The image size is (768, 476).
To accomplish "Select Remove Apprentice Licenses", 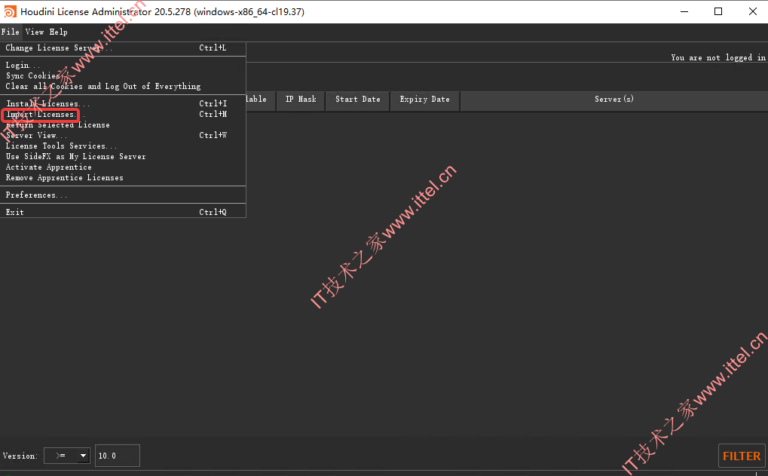I will pyautogui.click(x=65, y=178).
